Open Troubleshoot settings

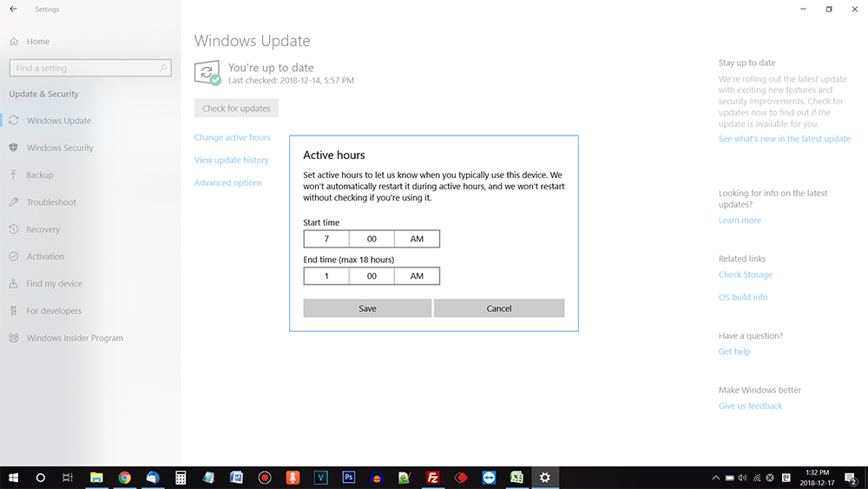pyautogui.click(x=51, y=202)
